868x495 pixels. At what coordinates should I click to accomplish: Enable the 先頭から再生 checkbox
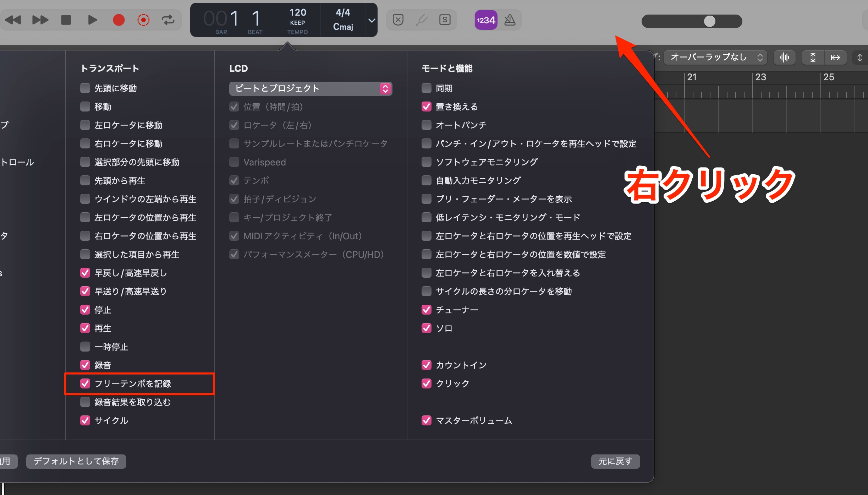(x=85, y=180)
